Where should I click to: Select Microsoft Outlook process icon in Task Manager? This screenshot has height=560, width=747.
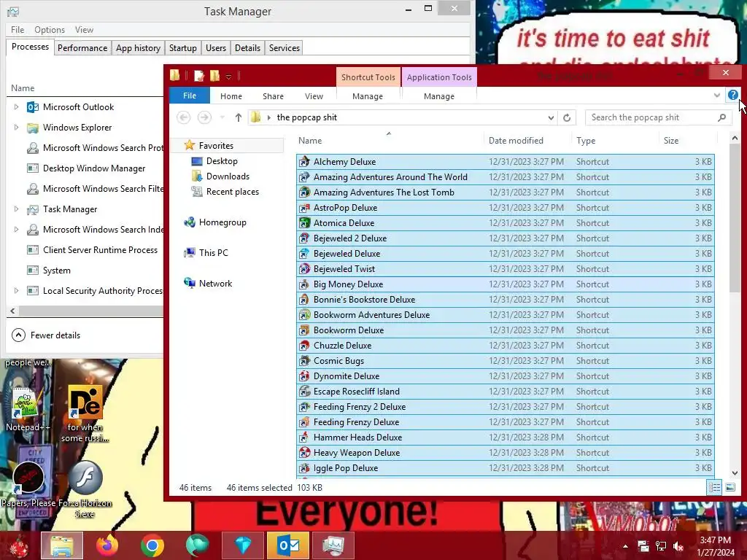point(32,107)
